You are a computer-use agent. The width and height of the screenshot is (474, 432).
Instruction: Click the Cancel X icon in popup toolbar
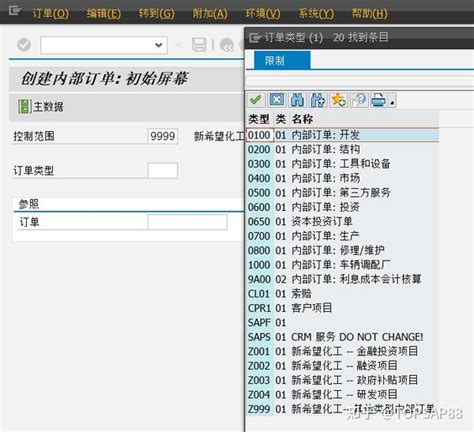277,100
